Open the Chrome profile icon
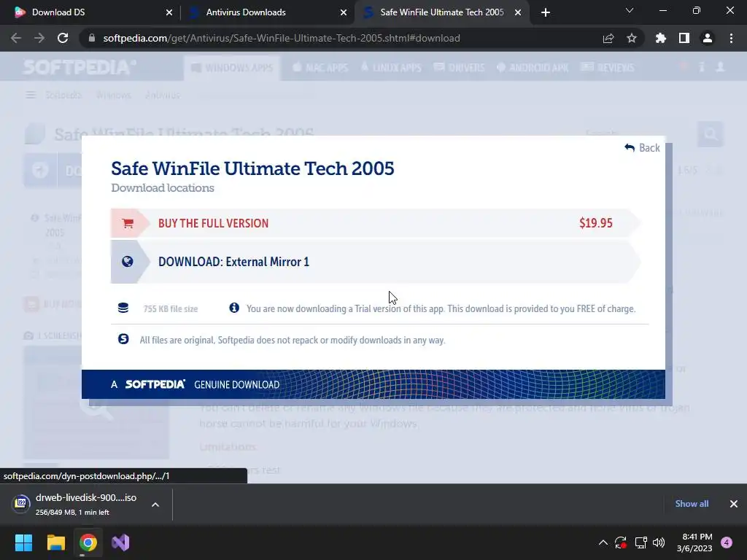The height and width of the screenshot is (560, 747). (x=708, y=38)
